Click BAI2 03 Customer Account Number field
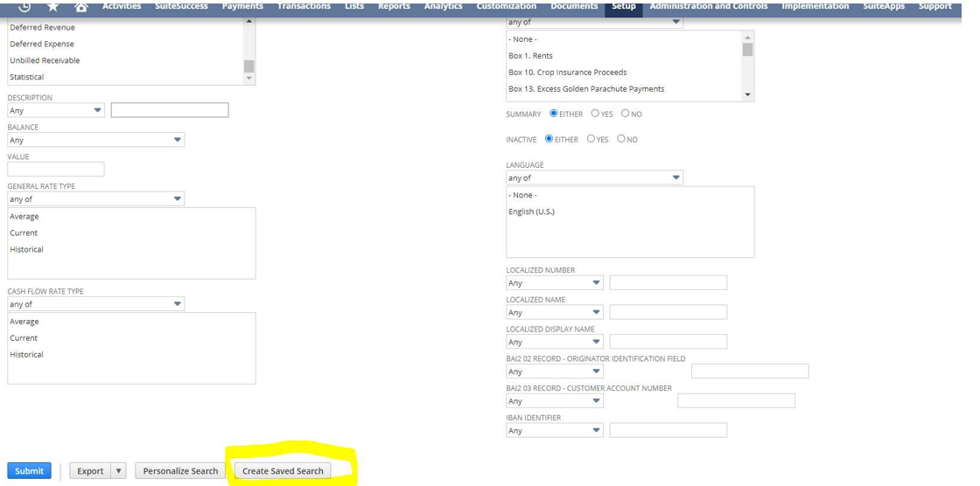 coord(736,400)
